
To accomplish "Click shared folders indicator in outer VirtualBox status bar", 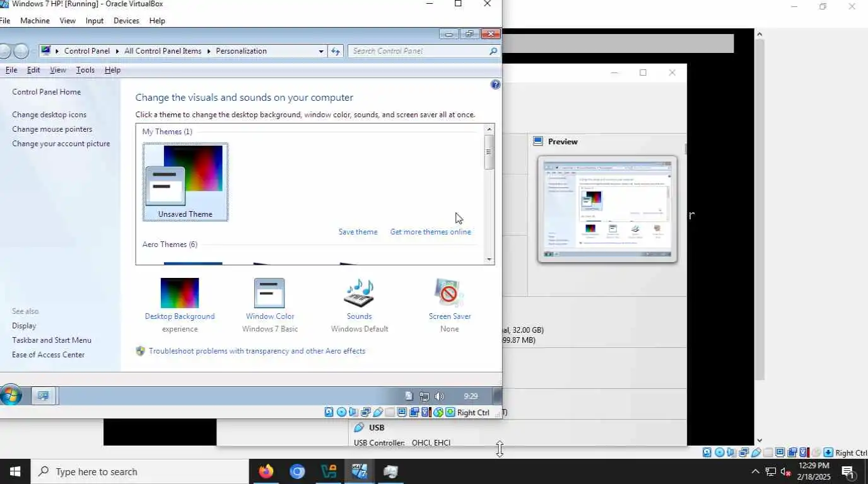I will click(768, 452).
